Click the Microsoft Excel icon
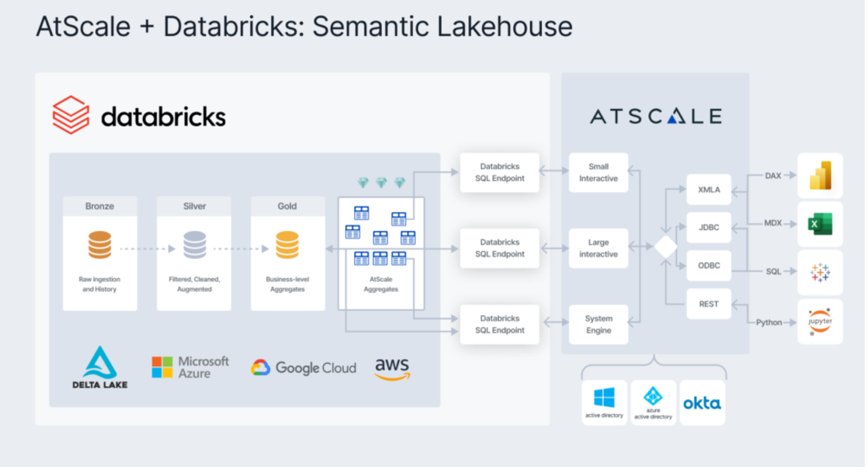Screen dimensions: 868x467 coord(818,225)
